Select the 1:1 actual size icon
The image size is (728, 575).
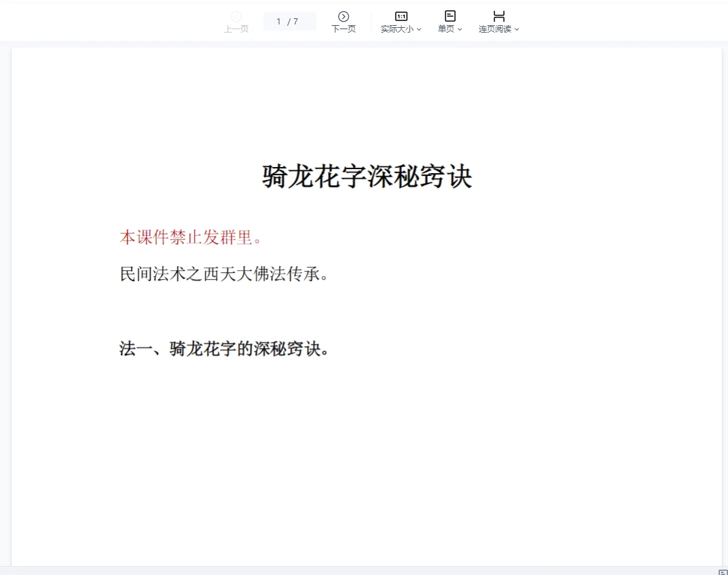click(401, 16)
